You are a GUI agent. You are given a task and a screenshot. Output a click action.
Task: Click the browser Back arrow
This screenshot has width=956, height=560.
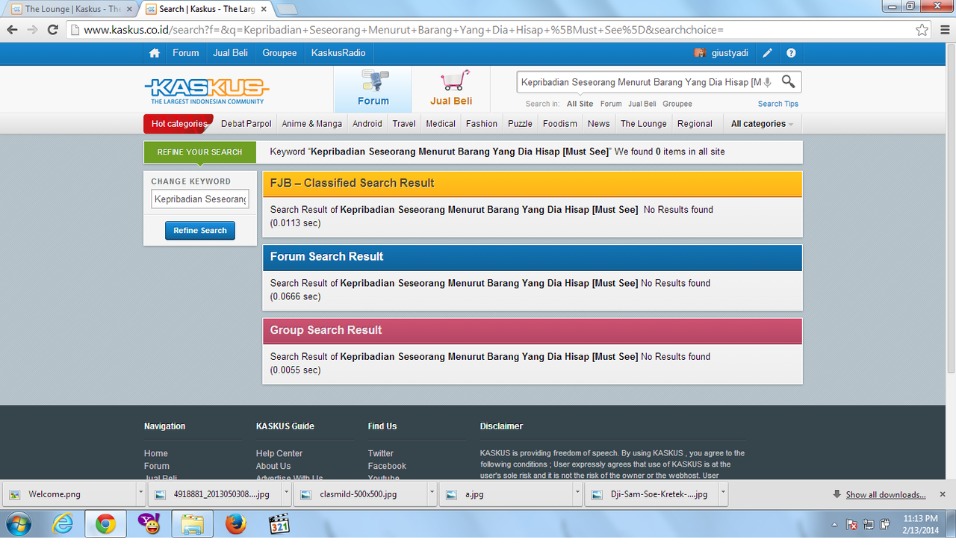coord(12,30)
